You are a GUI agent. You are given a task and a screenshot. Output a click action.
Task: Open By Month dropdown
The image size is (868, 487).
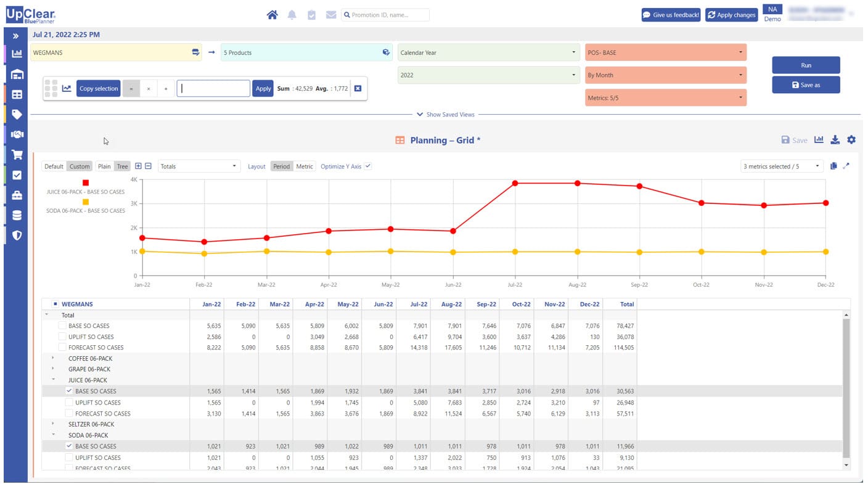666,75
